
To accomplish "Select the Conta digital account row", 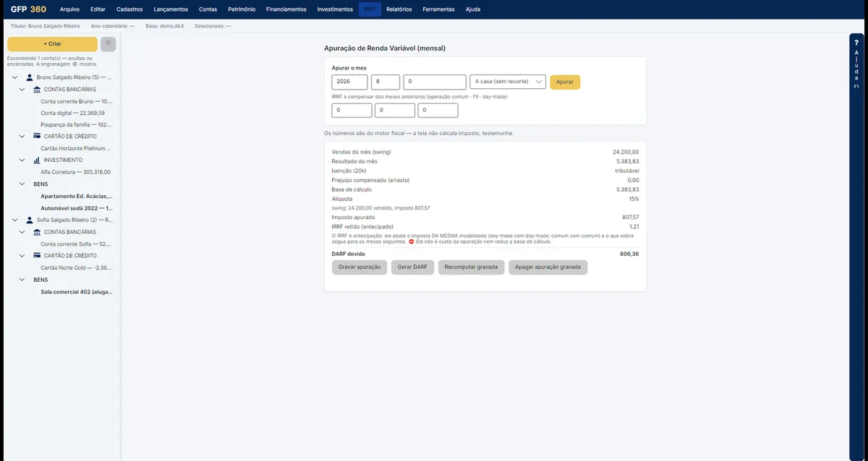I will pyautogui.click(x=72, y=113).
